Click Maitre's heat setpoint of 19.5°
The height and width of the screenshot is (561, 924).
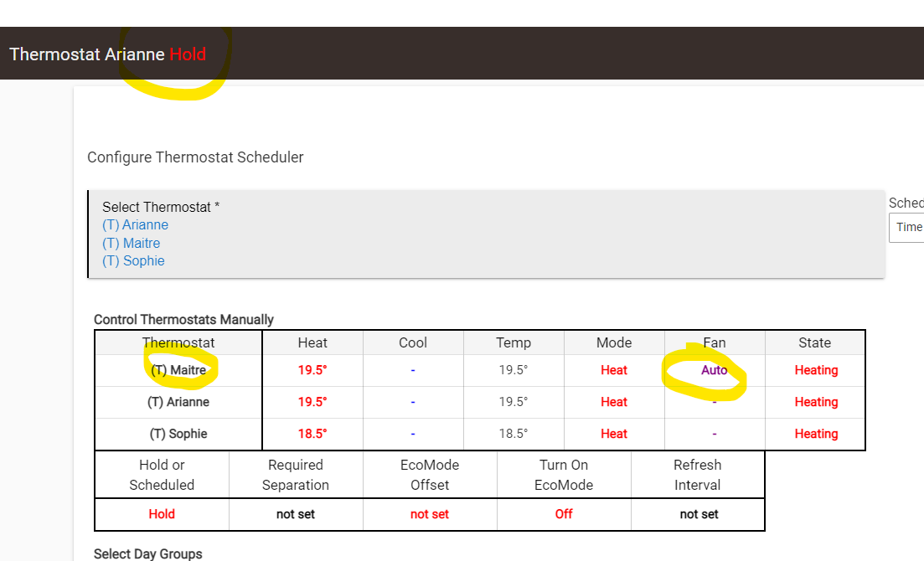(x=312, y=371)
